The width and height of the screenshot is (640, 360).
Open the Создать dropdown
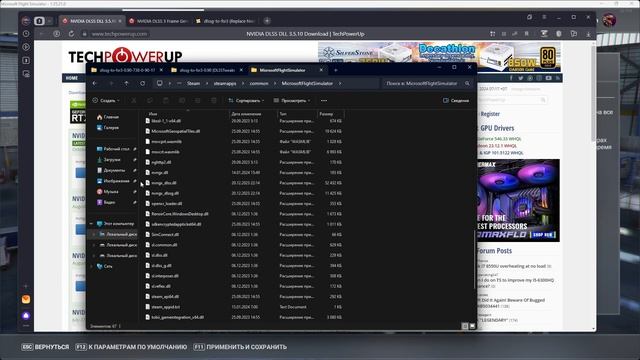pyautogui.click(x=106, y=100)
